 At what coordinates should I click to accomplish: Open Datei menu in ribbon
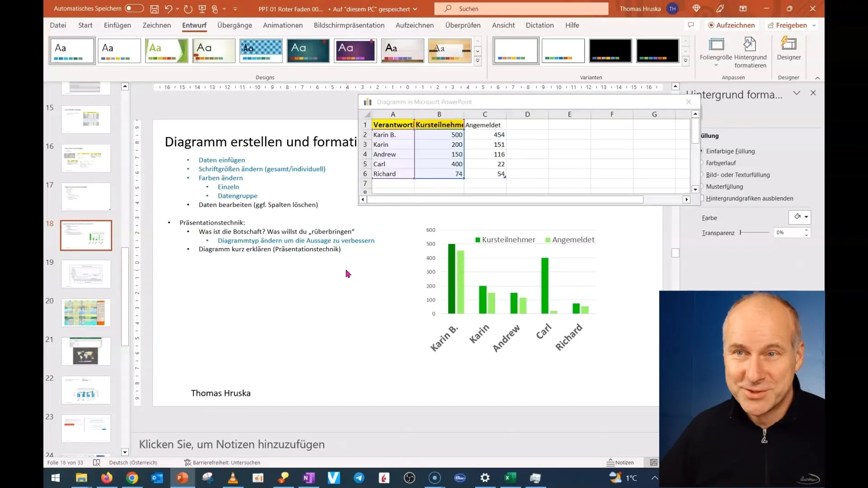58,25
